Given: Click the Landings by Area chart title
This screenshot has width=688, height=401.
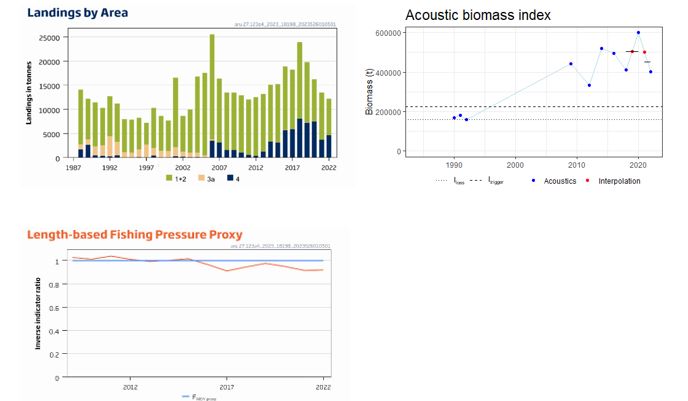Looking at the screenshot, I should [77, 13].
